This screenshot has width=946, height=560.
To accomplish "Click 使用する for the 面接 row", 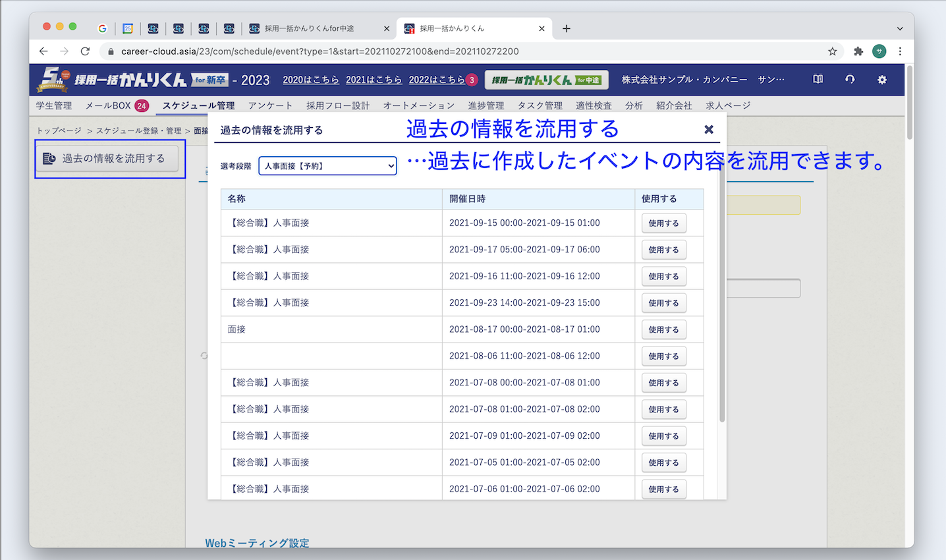I will point(663,329).
